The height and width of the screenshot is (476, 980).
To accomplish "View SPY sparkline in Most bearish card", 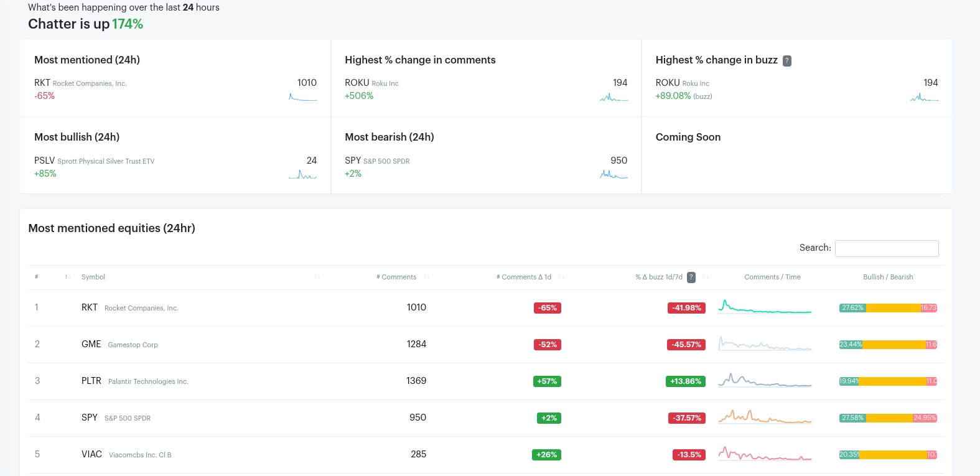I will 614,174.
